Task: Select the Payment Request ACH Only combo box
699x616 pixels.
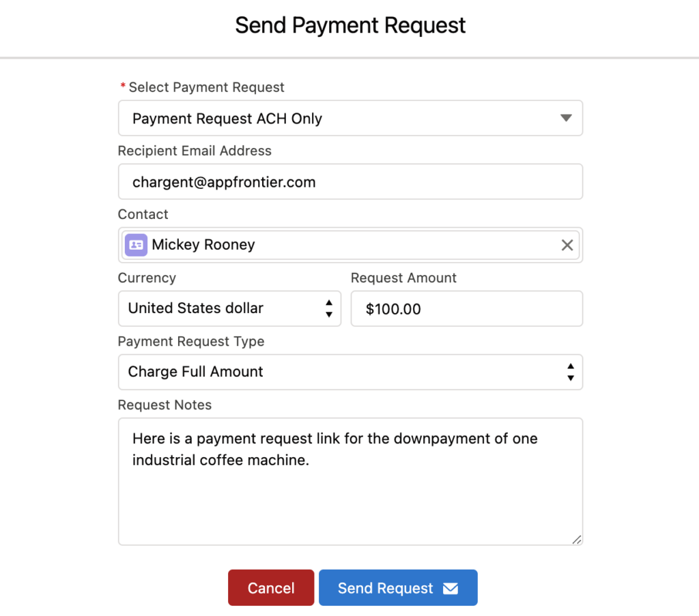Action: click(x=350, y=118)
